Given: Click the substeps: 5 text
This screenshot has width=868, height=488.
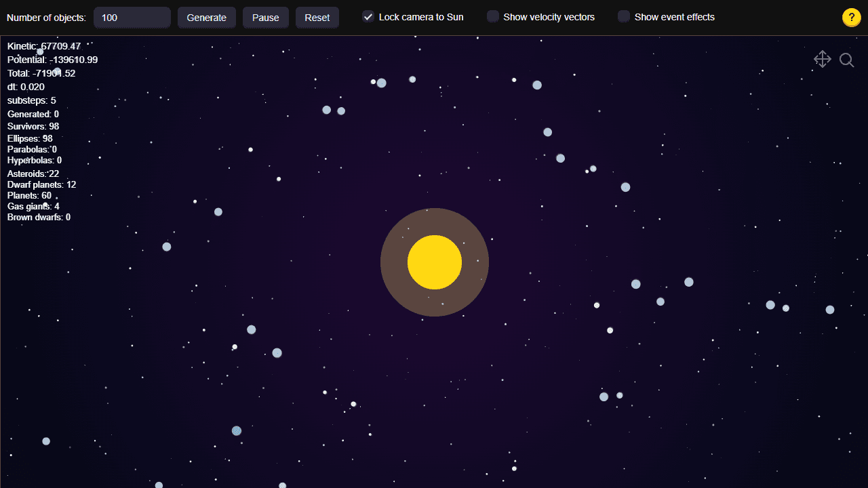Looking at the screenshot, I should tap(32, 100).
